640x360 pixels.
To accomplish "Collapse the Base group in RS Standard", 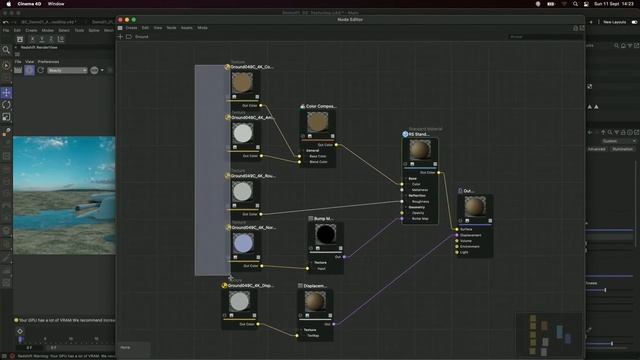I will [x=406, y=178].
